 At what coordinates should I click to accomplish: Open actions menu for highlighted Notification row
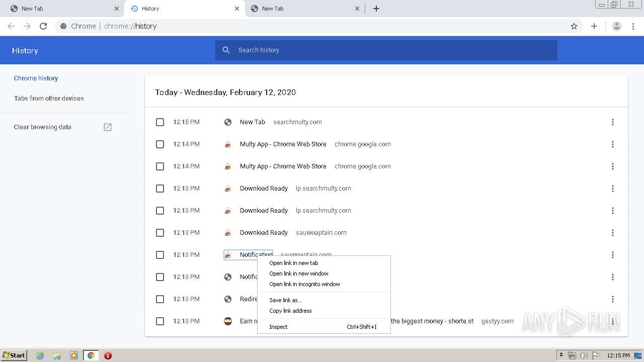(x=613, y=255)
